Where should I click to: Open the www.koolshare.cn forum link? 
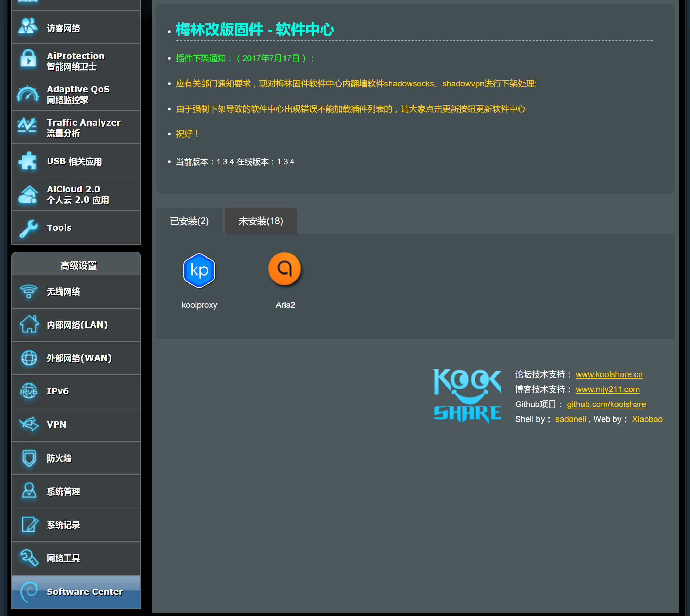coord(609,374)
